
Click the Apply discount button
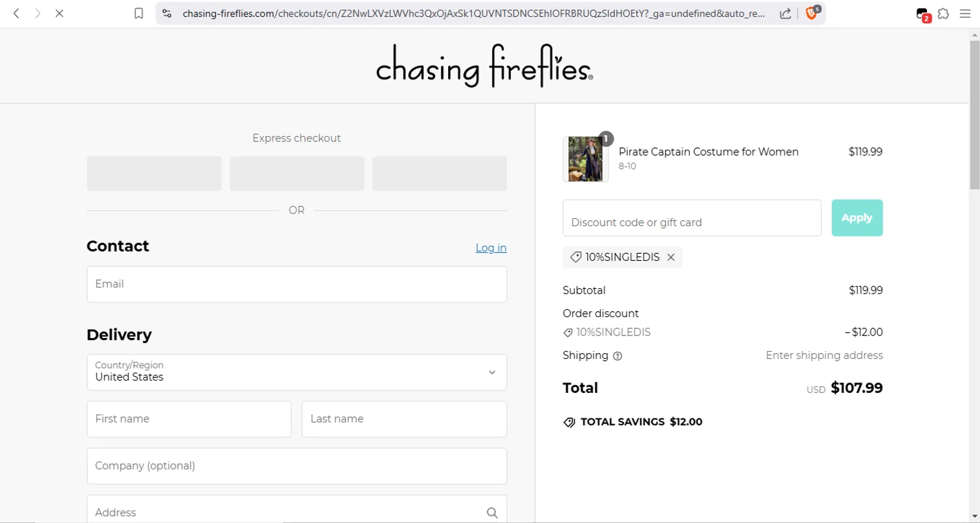coord(857,218)
